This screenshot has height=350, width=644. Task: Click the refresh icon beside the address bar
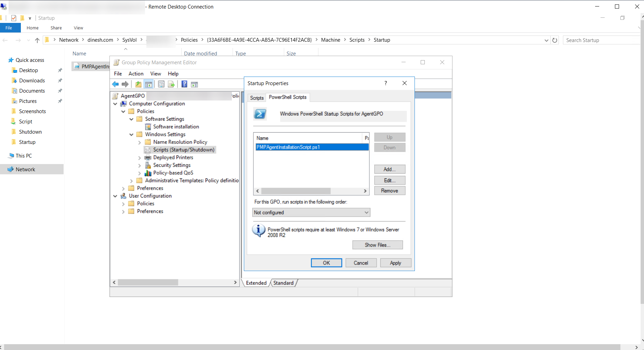pos(554,40)
